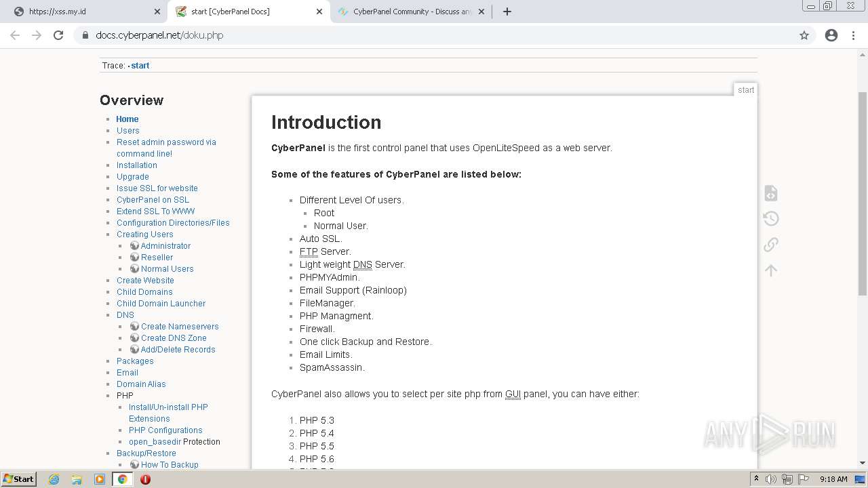Click taskbar clock showing 9:18 AM

pyautogui.click(x=833, y=479)
